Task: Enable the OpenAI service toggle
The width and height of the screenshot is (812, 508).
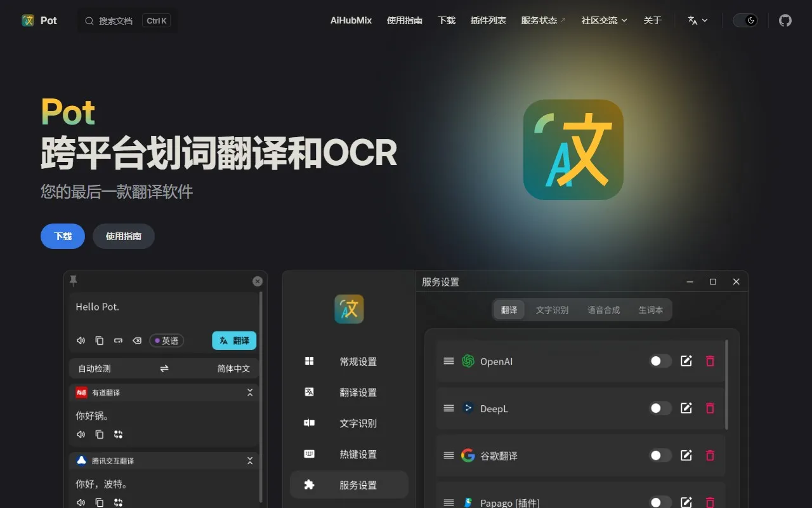Action: [x=660, y=361]
